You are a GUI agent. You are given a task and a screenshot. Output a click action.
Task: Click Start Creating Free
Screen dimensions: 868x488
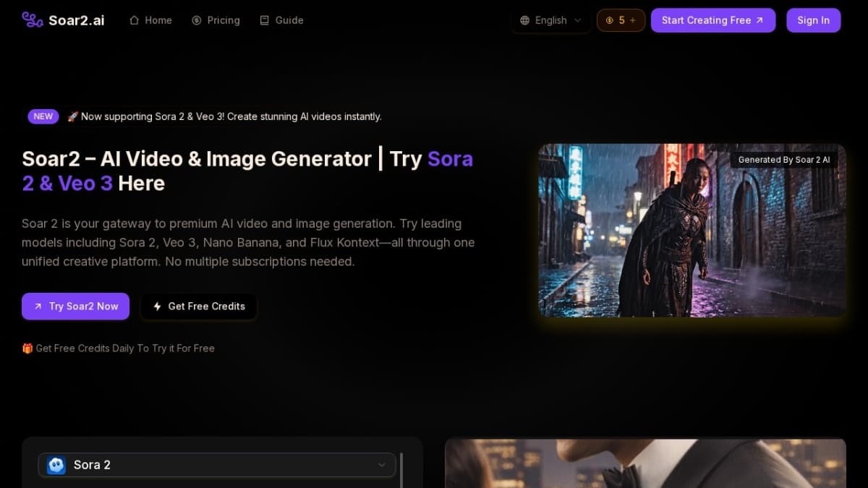point(712,20)
